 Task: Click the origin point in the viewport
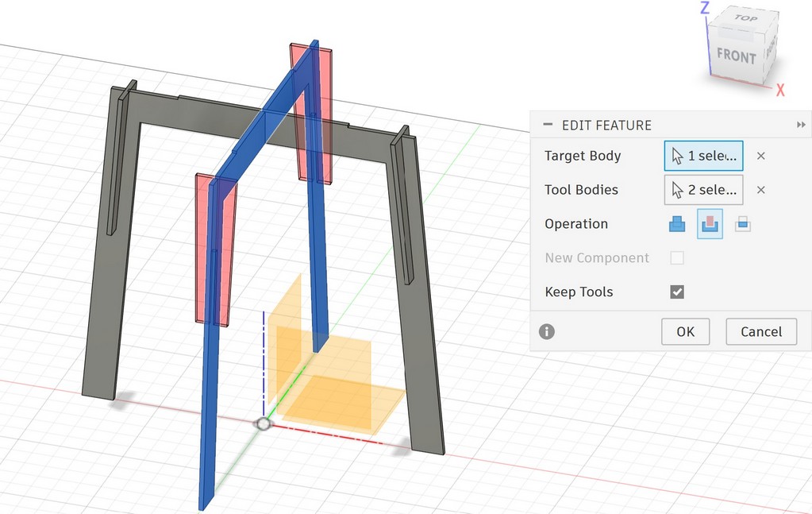pyautogui.click(x=264, y=424)
